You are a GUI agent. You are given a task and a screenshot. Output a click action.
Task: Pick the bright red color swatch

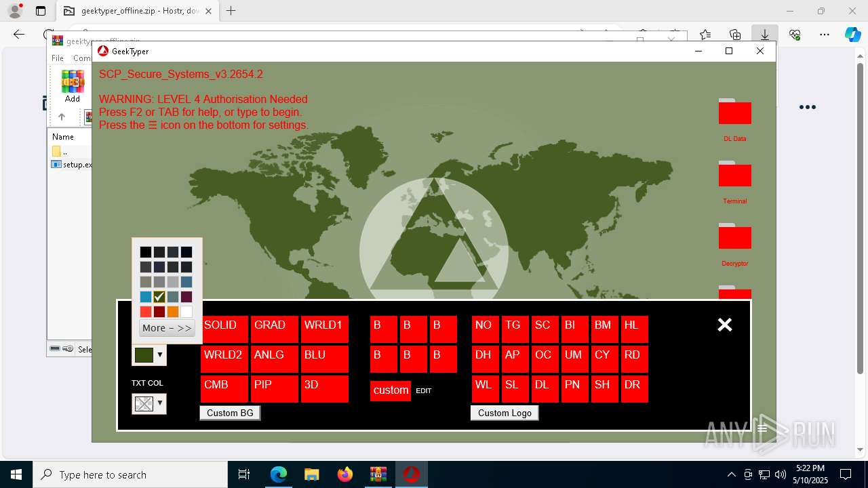pyautogui.click(x=146, y=312)
